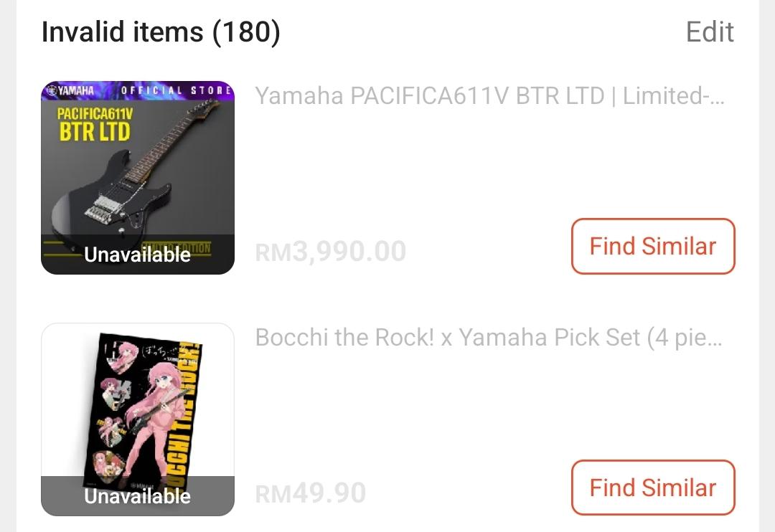Open the Yamaha Pacifica guitar thumbnail
775x532 pixels.
138,172
